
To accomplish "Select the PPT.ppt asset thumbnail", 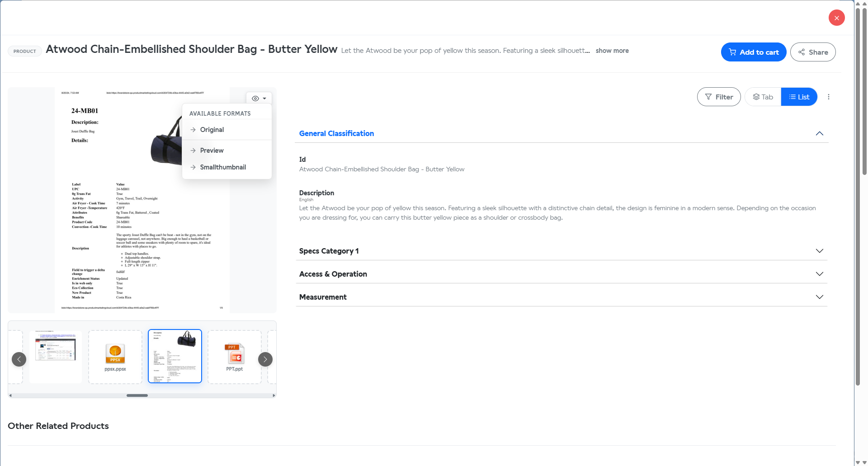I will (235, 357).
